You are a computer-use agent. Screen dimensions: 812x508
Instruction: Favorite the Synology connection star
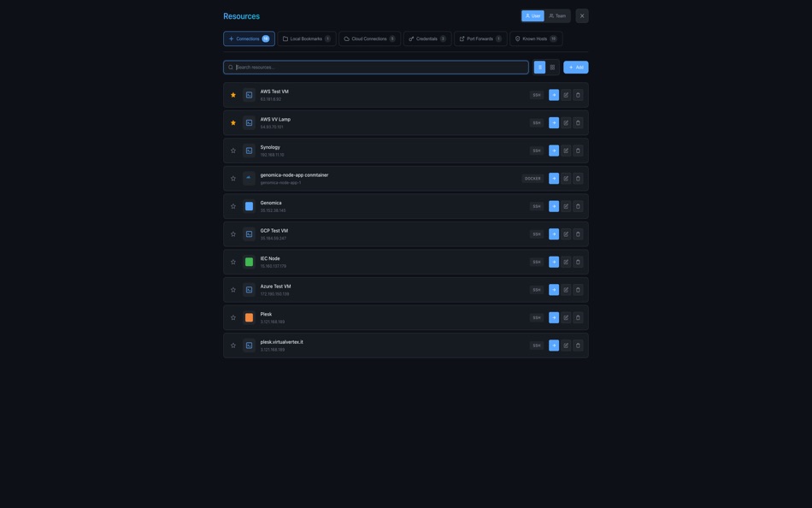tap(232, 149)
